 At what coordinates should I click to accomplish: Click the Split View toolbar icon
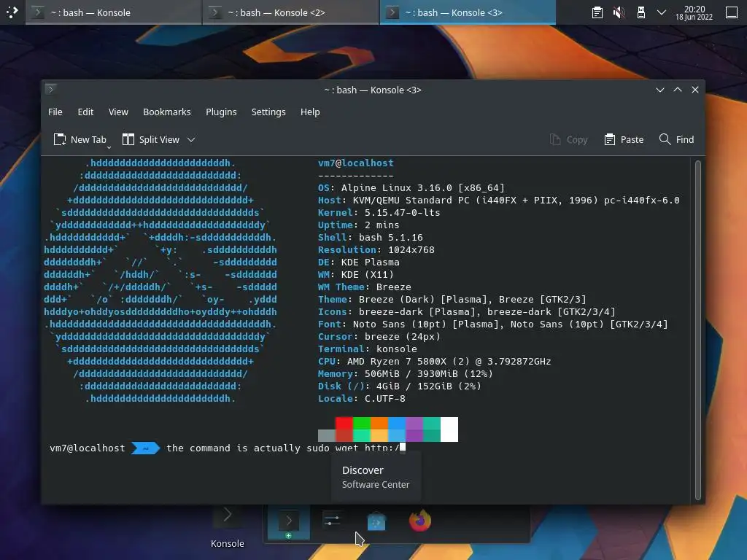coord(128,139)
